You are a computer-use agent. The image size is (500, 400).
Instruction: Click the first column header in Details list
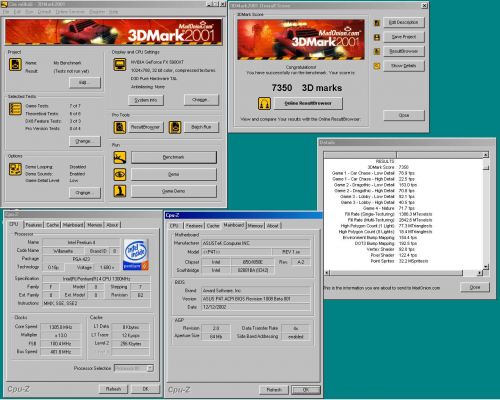(360, 155)
